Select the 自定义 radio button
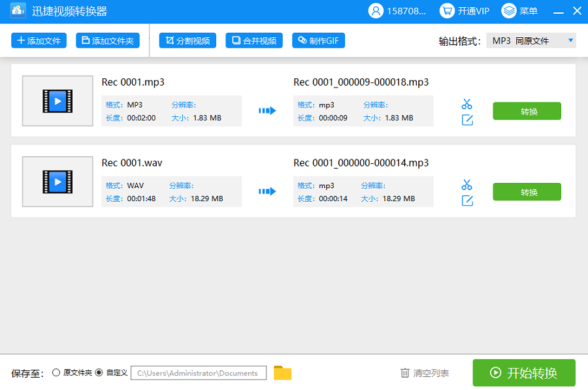 pyautogui.click(x=99, y=372)
